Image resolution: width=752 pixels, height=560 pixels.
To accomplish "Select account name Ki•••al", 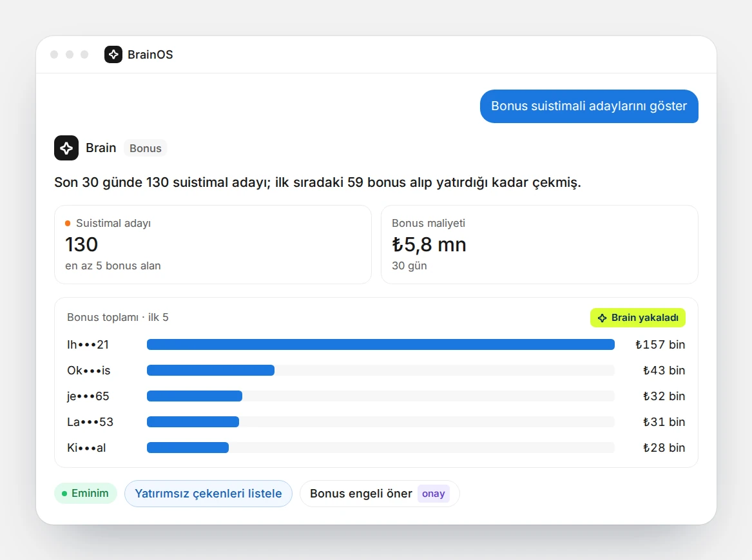I will coord(86,448).
